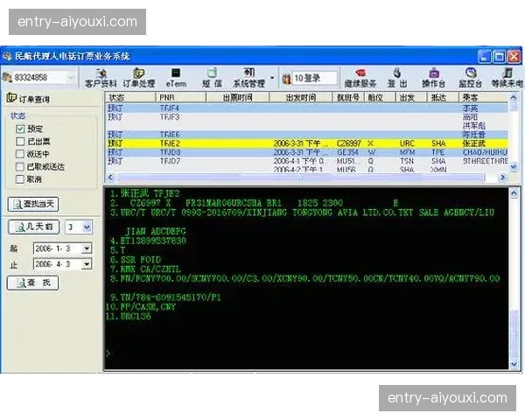Click the 订单查询 panel icon
This screenshot has width=525, height=420.
pyautogui.click(x=11, y=98)
